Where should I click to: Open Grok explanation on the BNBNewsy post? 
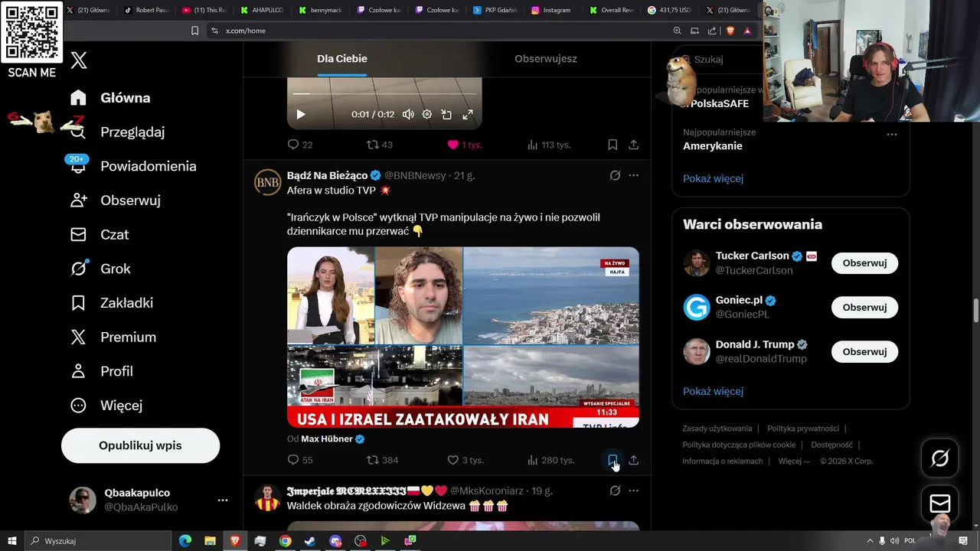click(615, 175)
